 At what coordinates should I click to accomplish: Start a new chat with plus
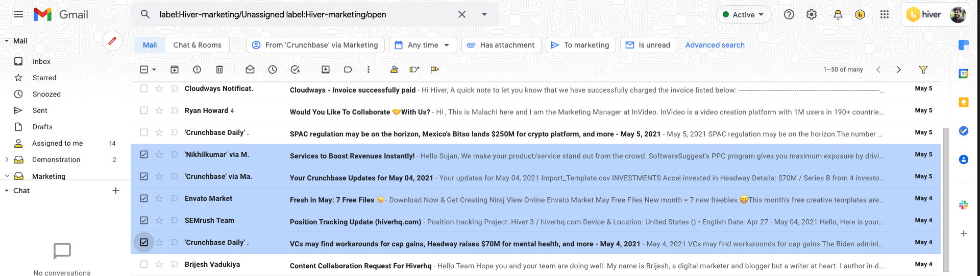[116, 191]
